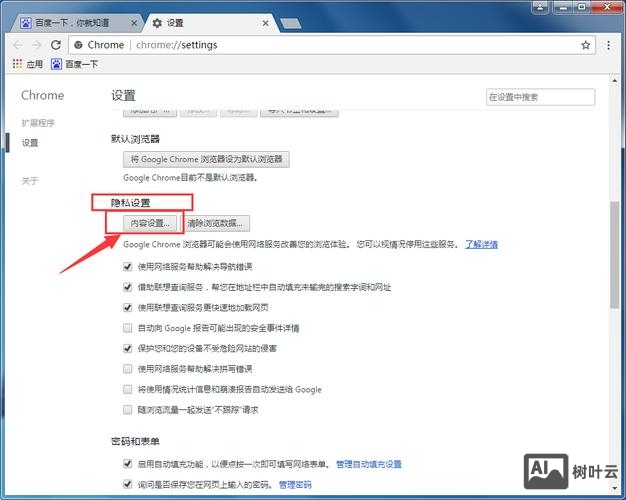Open the 内容设置 button

coord(150,223)
